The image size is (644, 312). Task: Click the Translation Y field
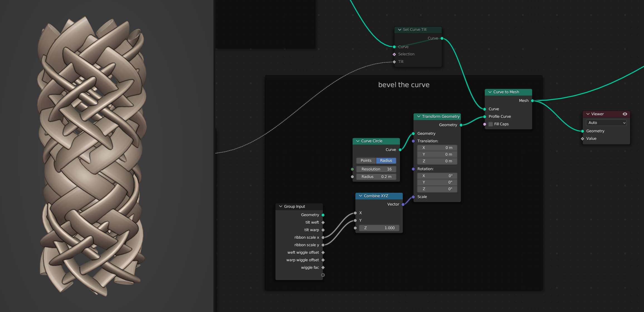437,155
